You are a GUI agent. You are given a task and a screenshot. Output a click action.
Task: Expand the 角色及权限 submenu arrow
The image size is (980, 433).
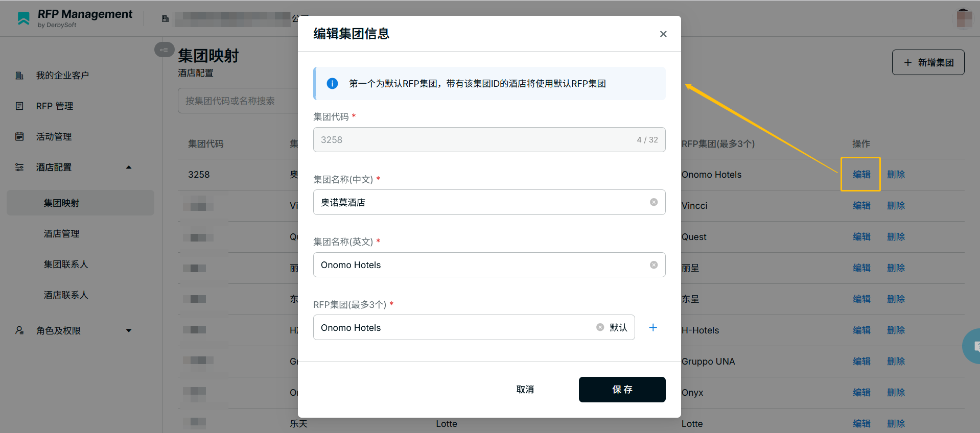pyautogui.click(x=129, y=331)
